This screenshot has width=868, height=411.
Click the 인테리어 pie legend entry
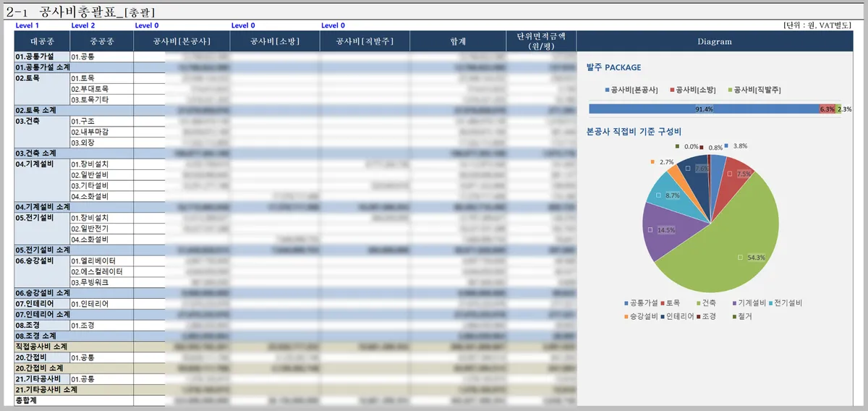click(x=676, y=316)
